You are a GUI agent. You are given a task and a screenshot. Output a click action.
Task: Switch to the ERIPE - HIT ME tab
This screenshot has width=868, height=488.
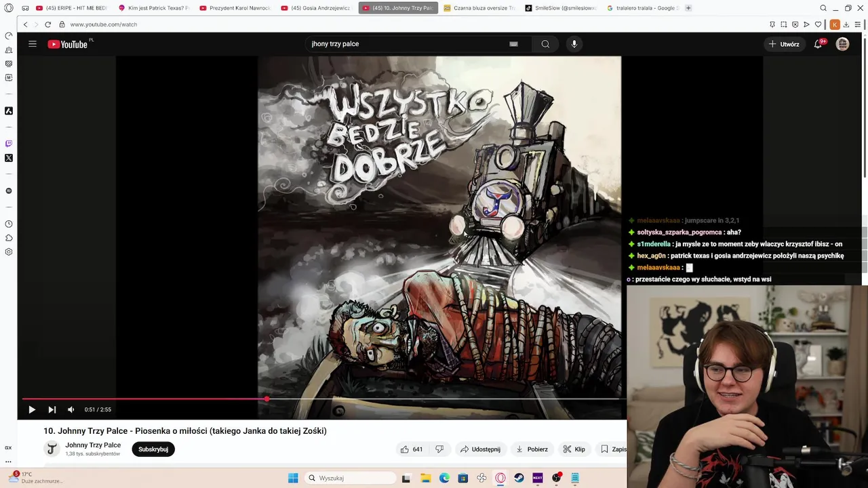tap(72, 8)
